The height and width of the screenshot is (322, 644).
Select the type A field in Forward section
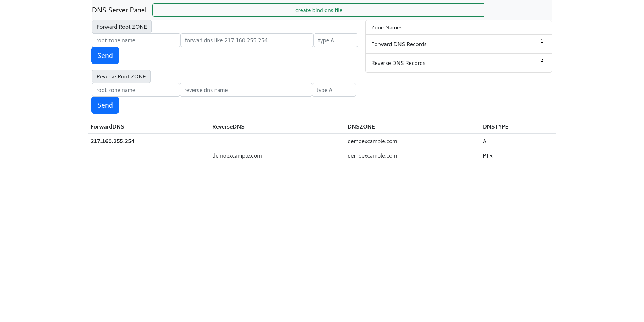[x=335, y=40]
